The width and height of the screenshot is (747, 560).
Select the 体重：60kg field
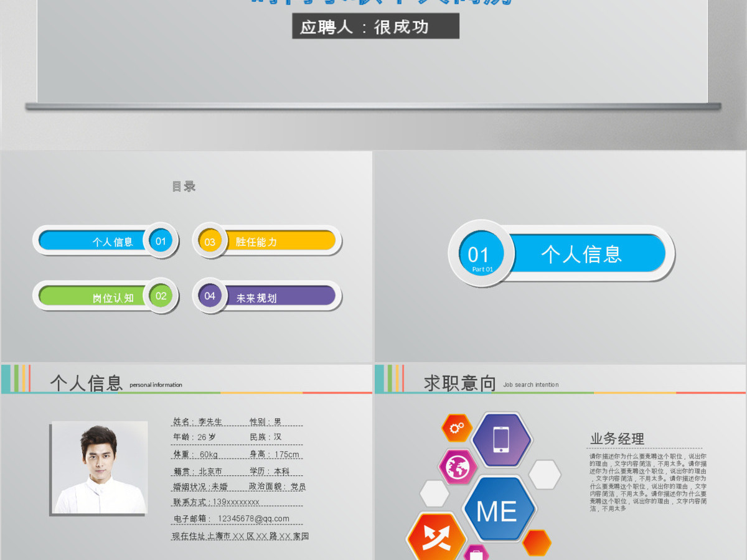click(195, 454)
